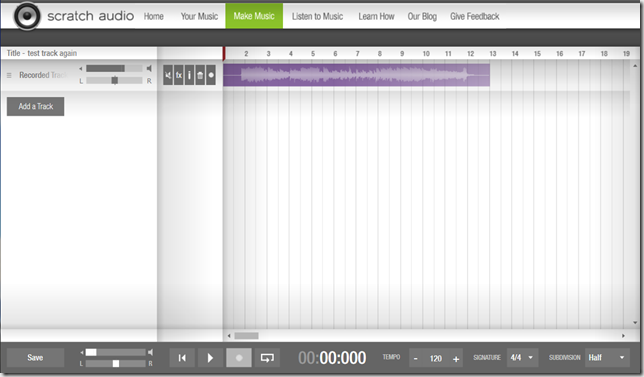
Task: Click the red playhead marker
Action: point(224,54)
